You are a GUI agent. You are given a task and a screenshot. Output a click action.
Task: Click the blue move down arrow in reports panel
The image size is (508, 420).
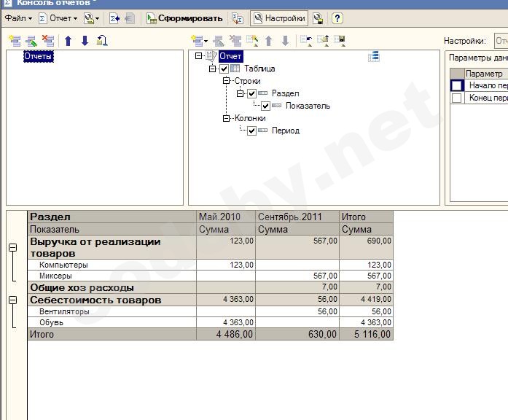[85, 41]
